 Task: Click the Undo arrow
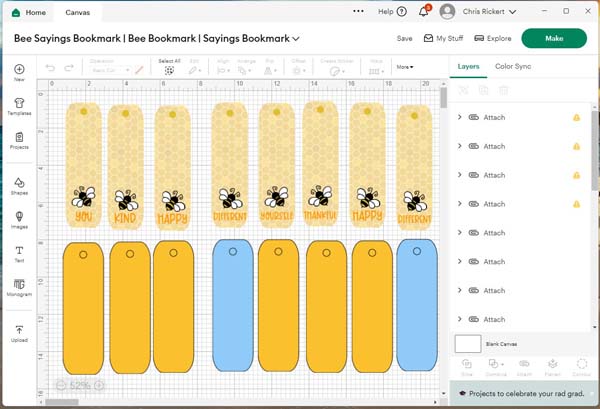[50, 68]
